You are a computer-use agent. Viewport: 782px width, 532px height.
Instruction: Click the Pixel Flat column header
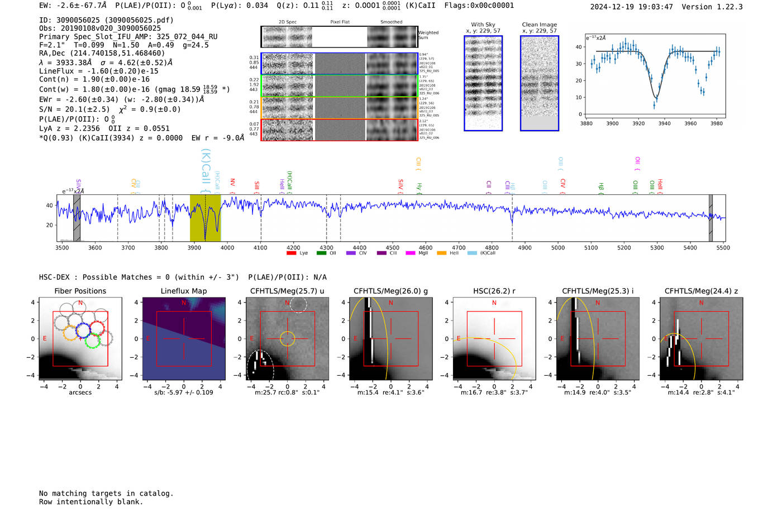click(x=340, y=22)
